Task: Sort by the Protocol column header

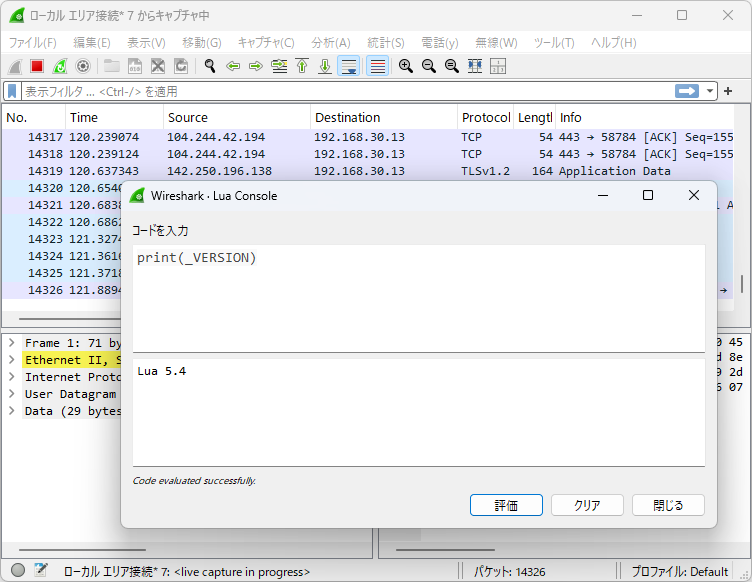Action: coord(485,117)
